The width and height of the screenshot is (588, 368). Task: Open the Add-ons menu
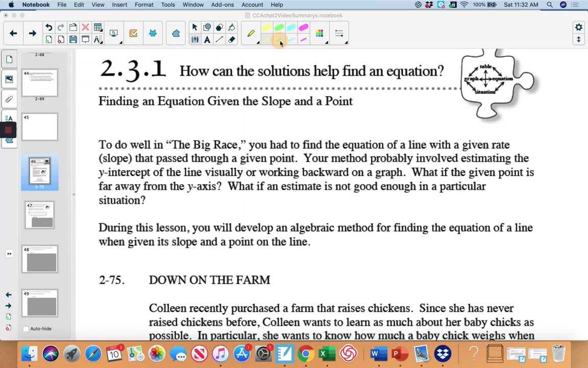coord(223,5)
